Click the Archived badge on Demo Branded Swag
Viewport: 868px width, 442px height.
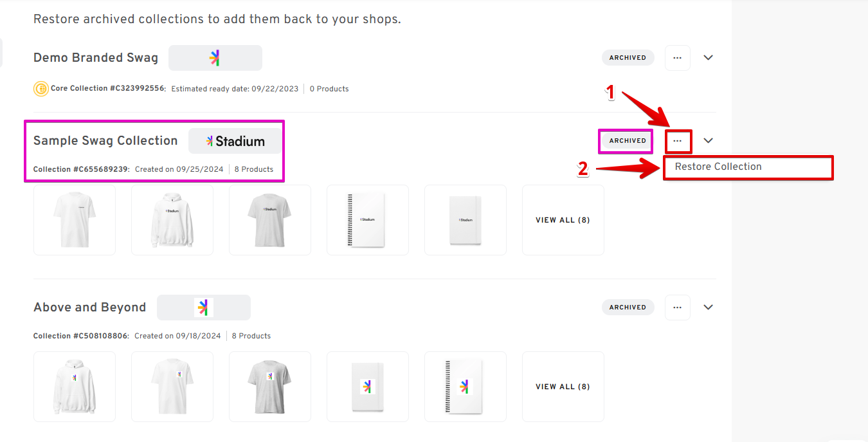pyautogui.click(x=628, y=58)
